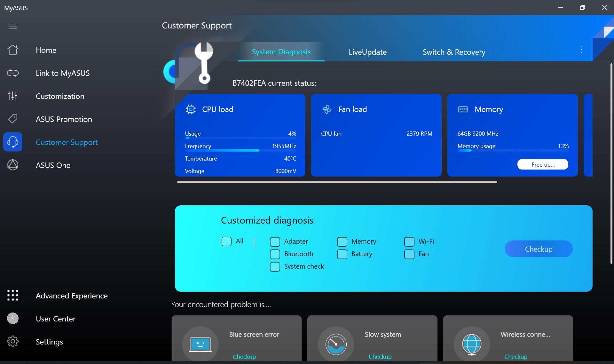Switch to LiveUpdate tab

click(x=367, y=51)
